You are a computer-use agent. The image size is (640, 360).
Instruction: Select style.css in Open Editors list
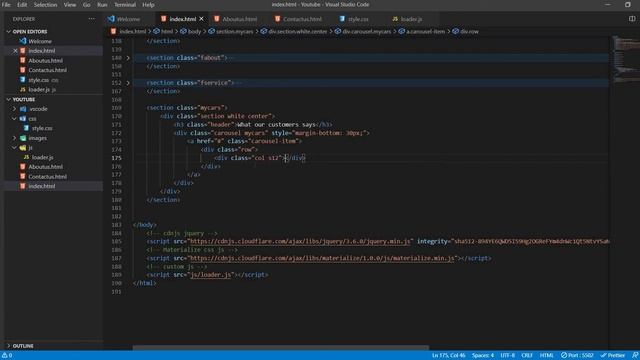click(x=39, y=80)
